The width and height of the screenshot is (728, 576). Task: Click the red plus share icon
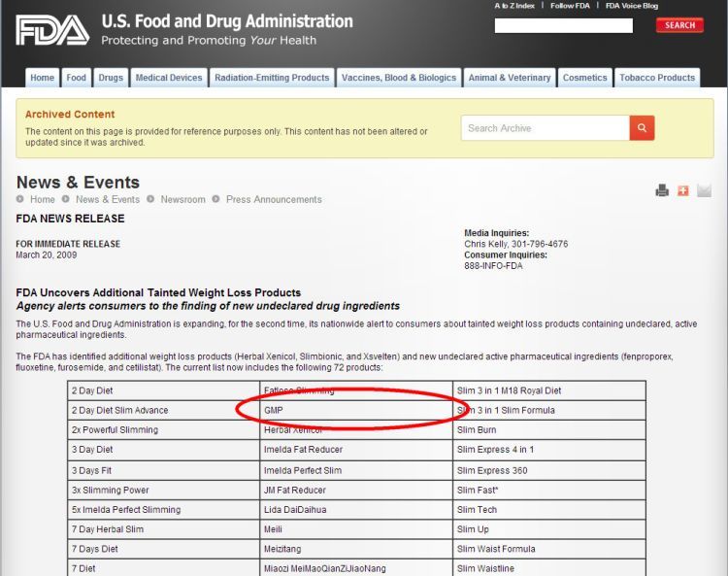click(683, 190)
